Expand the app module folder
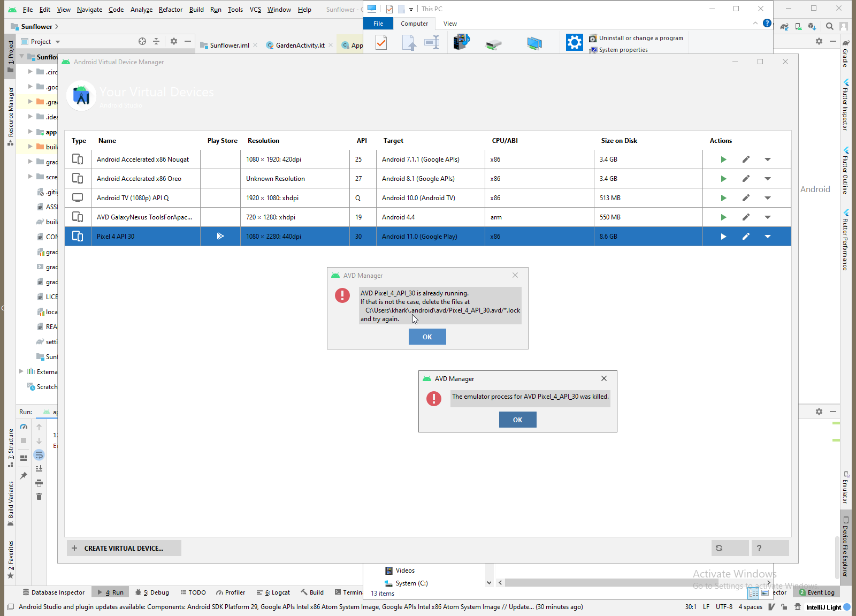The image size is (856, 616). coord(30,132)
